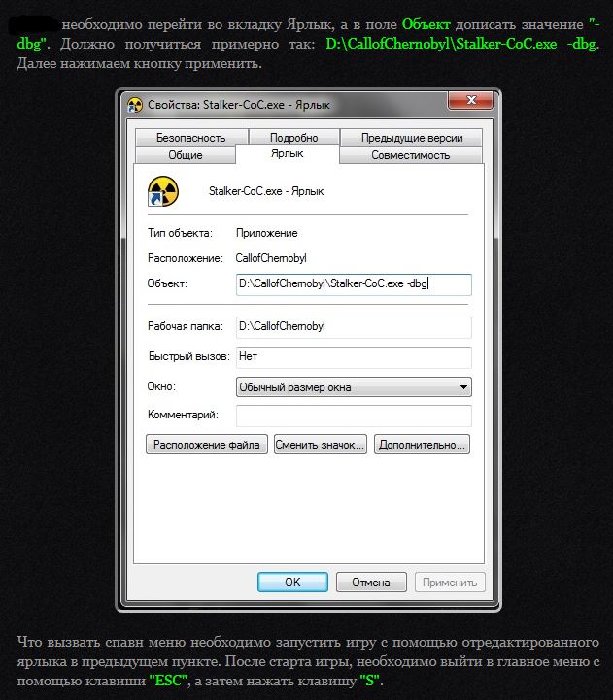This screenshot has width=613, height=700.
Task: Expand the Окно dropdown list
Action: [354, 387]
